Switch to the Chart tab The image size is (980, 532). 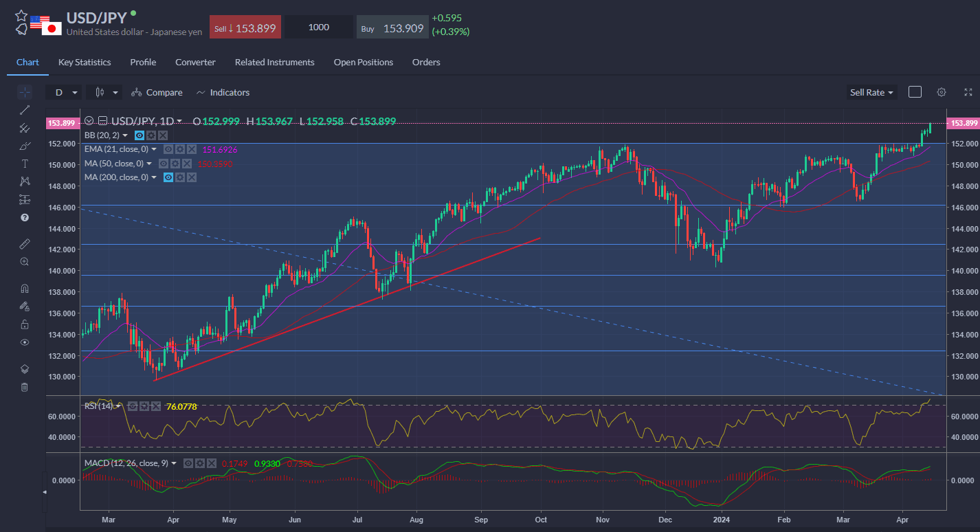click(27, 62)
